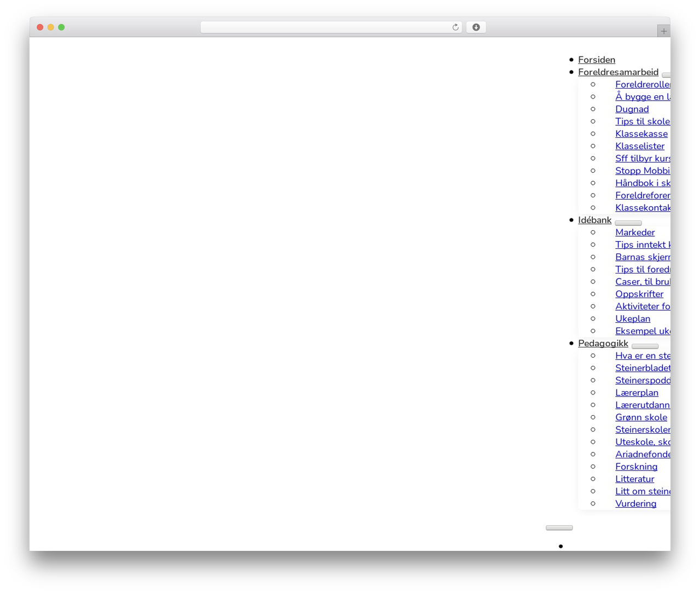This screenshot has height=593, width=700.
Task: Open the Klassekasse link
Action: click(x=641, y=133)
